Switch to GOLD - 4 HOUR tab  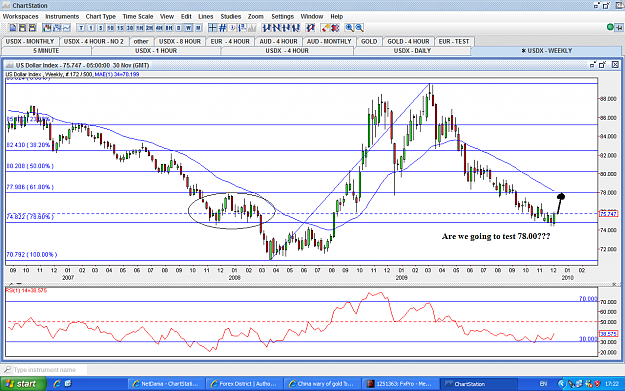click(x=409, y=41)
